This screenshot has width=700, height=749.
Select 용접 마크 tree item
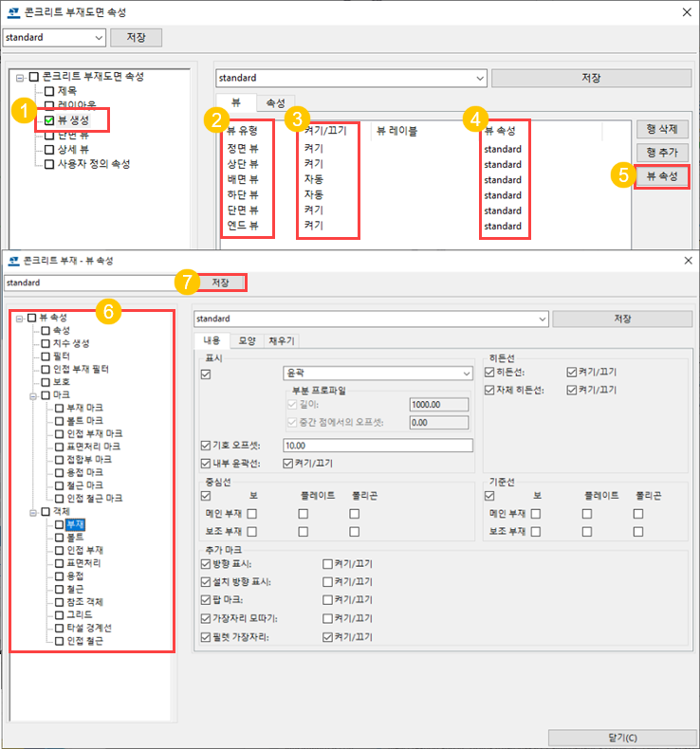84,472
